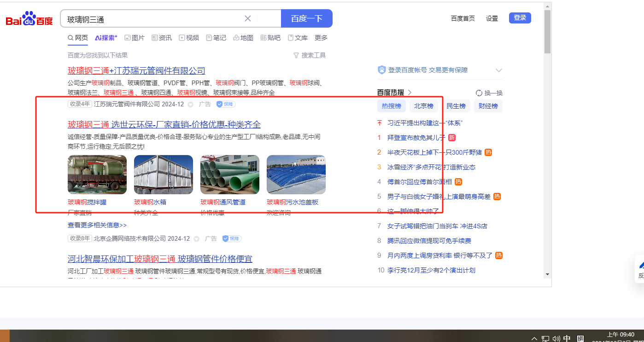Open hot search 拜登宣布赦免其儿子
Image resolution: width=644 pixels, height=342 pixels.
pos(416,138)
